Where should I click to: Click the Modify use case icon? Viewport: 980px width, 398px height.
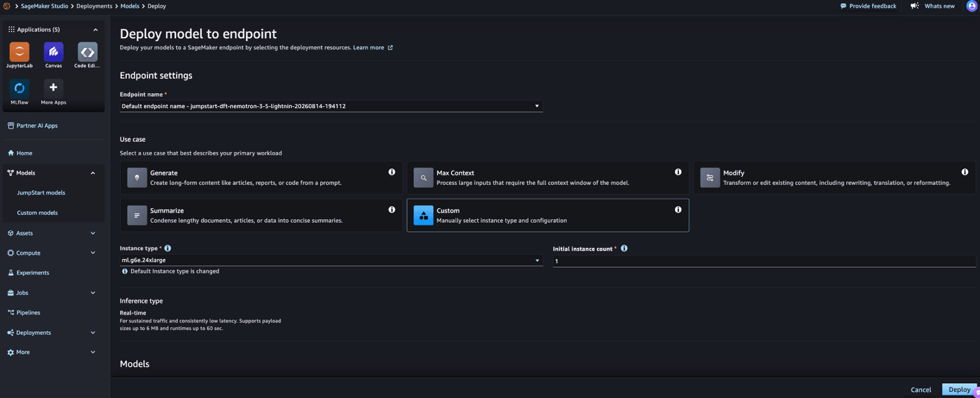click(710, 177)
